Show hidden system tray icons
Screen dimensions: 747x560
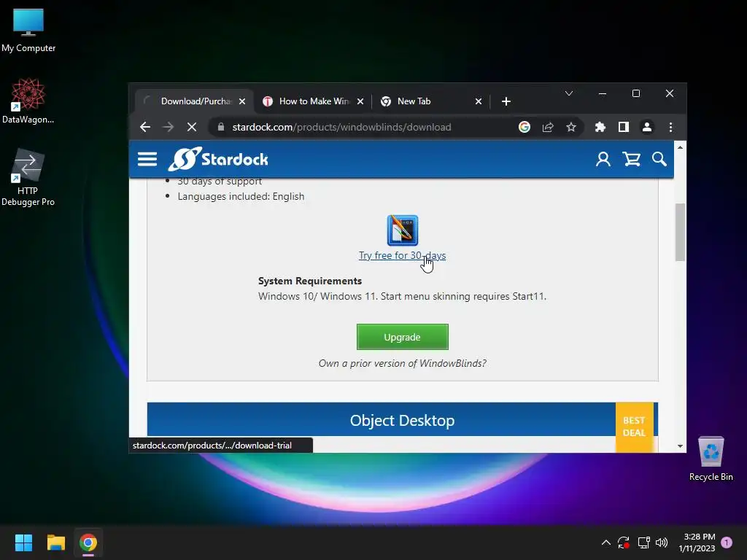(x=605, y=542)
